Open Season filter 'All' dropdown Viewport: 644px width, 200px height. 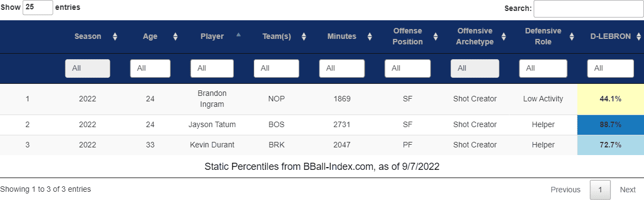(87, 68)
